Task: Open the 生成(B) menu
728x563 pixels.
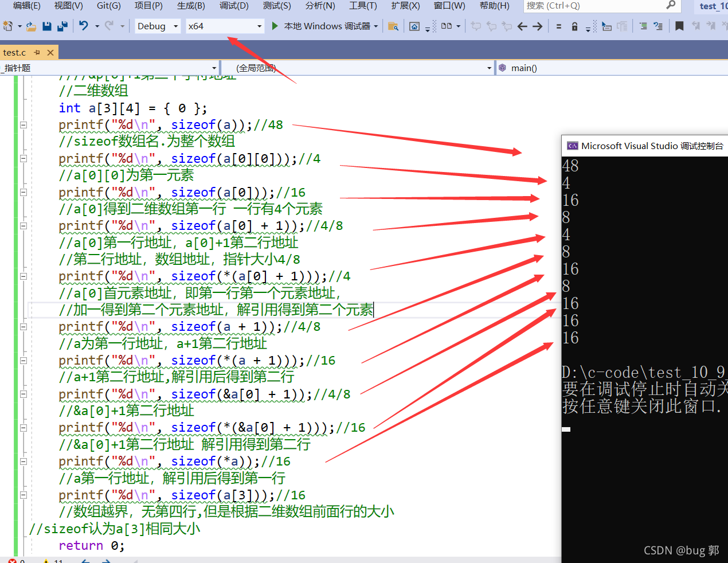Action: tap(191, 6)
